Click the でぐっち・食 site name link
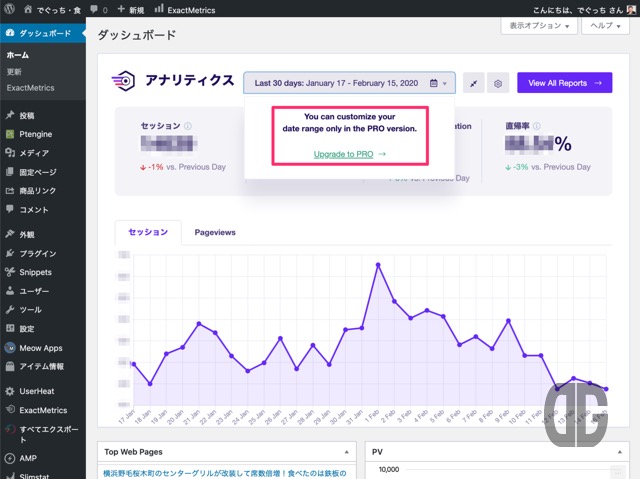Screen dimensions: 640x479 59,10
